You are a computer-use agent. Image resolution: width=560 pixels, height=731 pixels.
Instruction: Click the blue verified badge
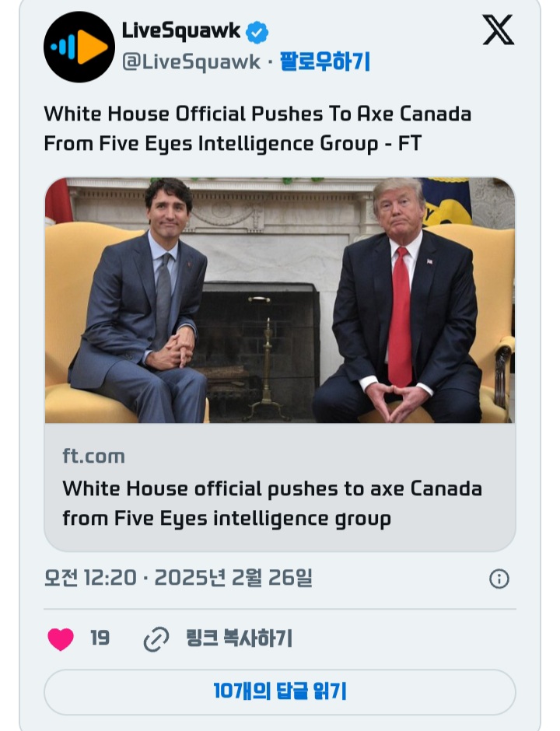point(257,33)
